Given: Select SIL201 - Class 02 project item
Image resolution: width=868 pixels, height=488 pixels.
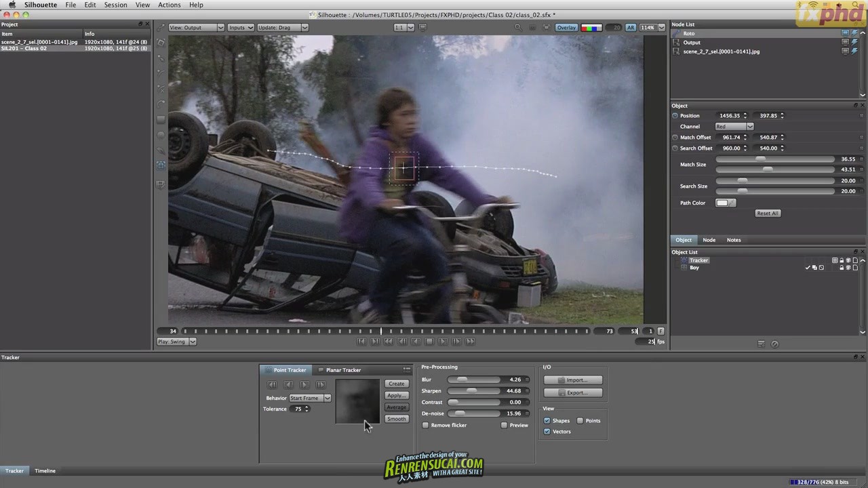Looking at the screenshot, I should point(75,48).
